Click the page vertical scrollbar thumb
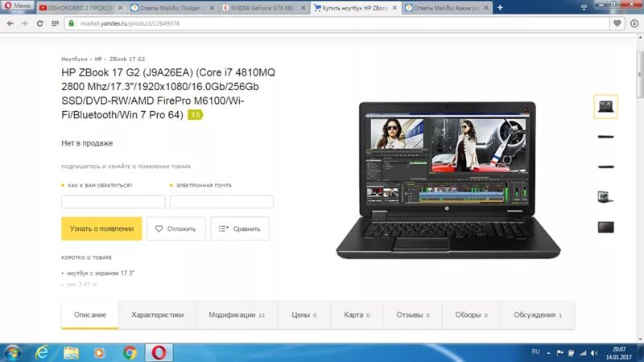 640,75
